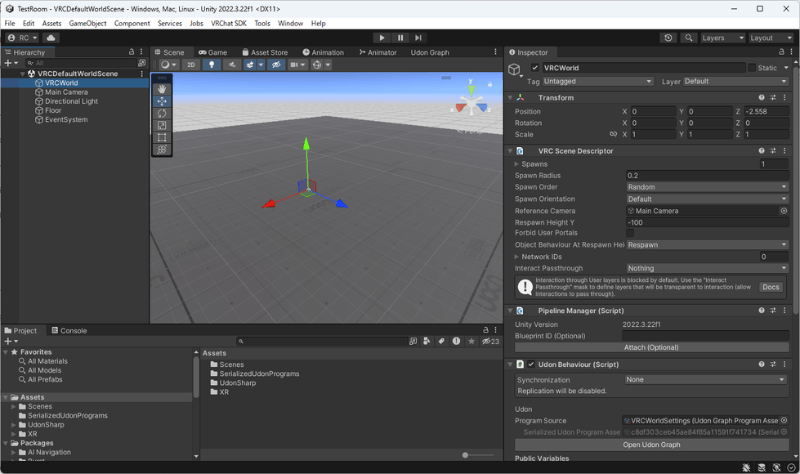The image size is (800, 474).
Task: Open Unity cloud services icon
Action: 51,38
